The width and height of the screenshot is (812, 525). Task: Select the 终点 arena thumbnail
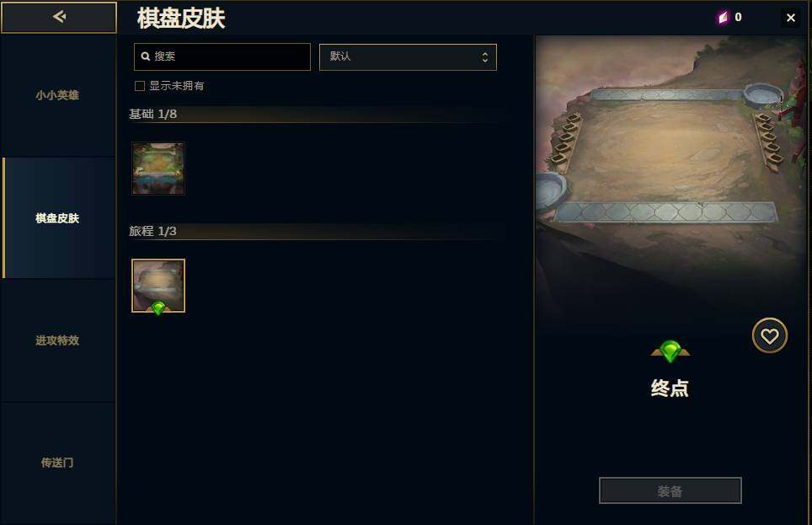[x=158, y=286]
